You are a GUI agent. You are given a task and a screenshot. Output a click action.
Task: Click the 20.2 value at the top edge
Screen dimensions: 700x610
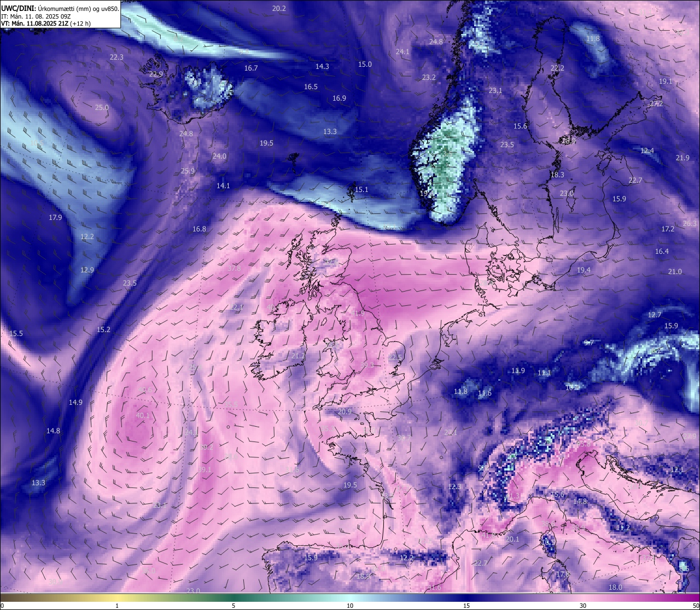(x=279, y=8)
